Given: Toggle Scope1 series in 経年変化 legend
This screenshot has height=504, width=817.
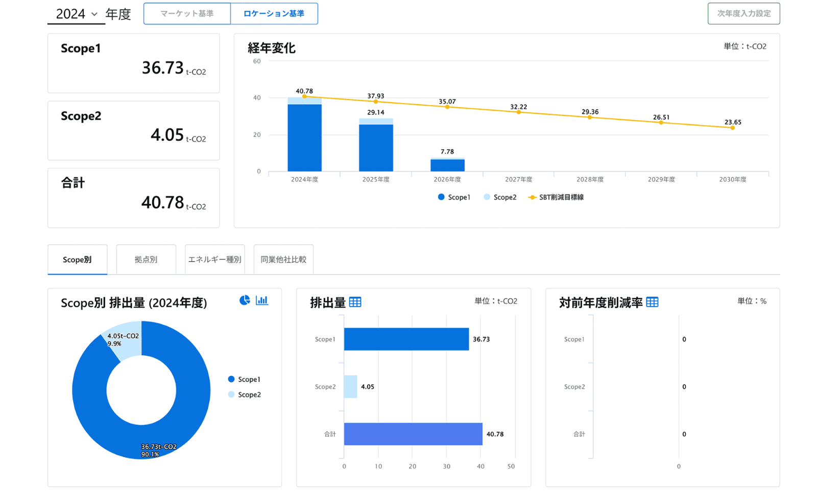Looking at the screenshot, I should [454, 197].
